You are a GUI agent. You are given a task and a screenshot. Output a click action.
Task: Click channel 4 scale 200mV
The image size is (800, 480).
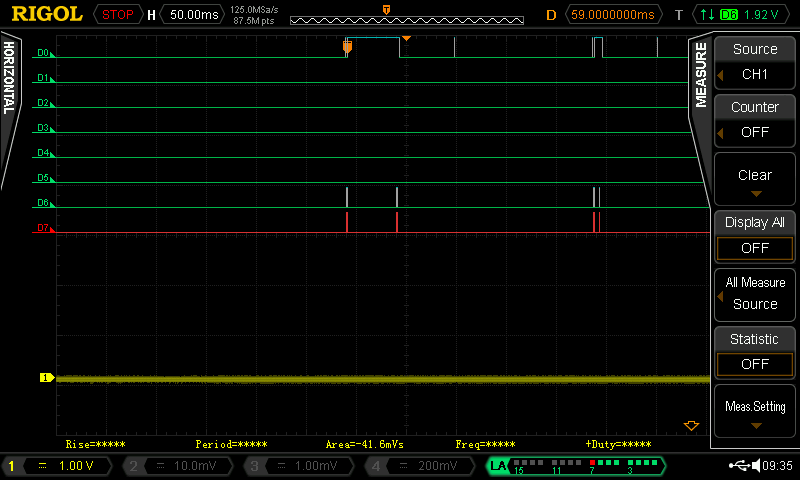437,466
